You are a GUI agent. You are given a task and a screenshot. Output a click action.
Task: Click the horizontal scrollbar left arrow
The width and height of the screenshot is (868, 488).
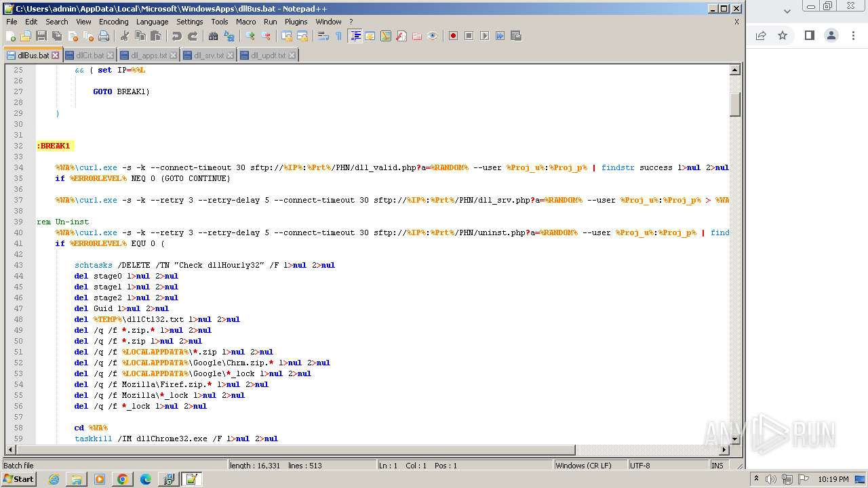coord(11,450)
